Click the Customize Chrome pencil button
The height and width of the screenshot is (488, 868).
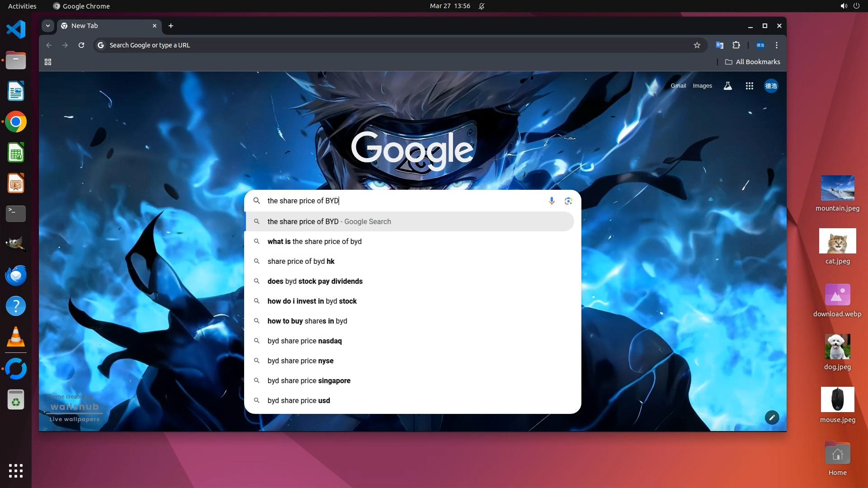[x=772, y=418]
